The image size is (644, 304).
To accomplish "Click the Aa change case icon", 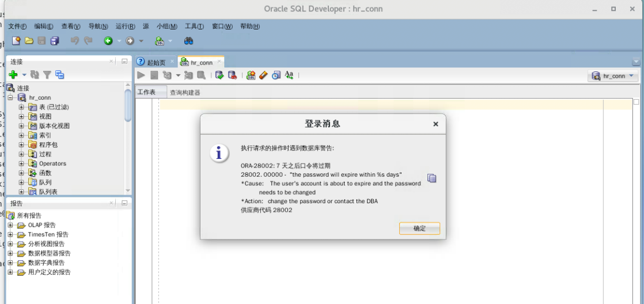I will click(289, 75).
